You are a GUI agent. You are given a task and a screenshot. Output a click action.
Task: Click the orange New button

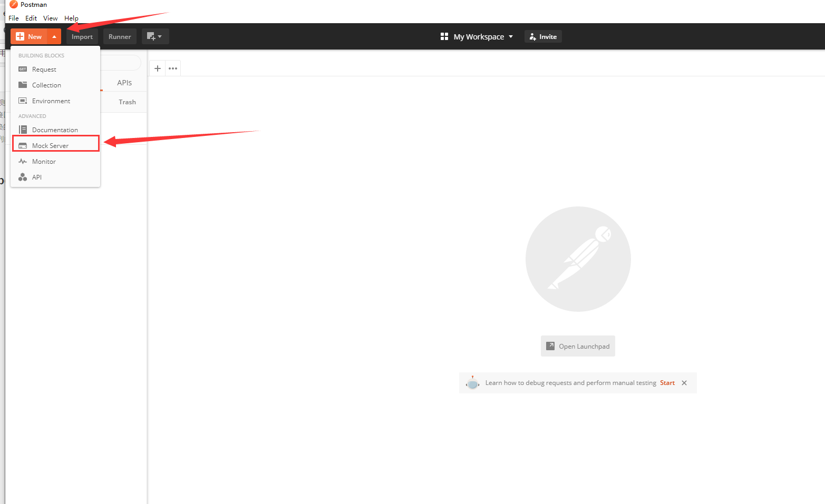pyautogui.click(x=30, y=36)
